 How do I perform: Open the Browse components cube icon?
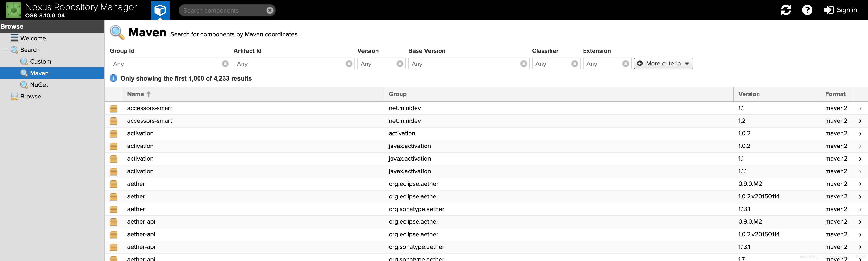(x=160, y=10)
